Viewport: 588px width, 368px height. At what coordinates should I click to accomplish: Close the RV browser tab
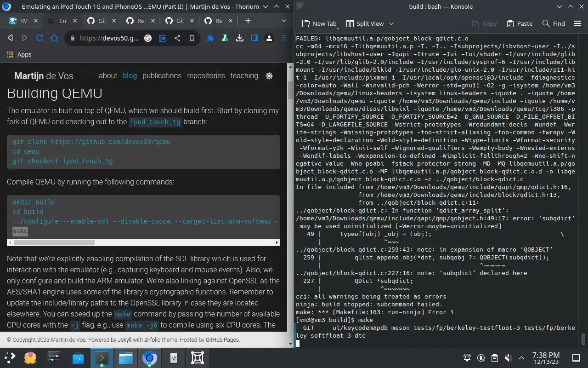(x=36, y=21)
